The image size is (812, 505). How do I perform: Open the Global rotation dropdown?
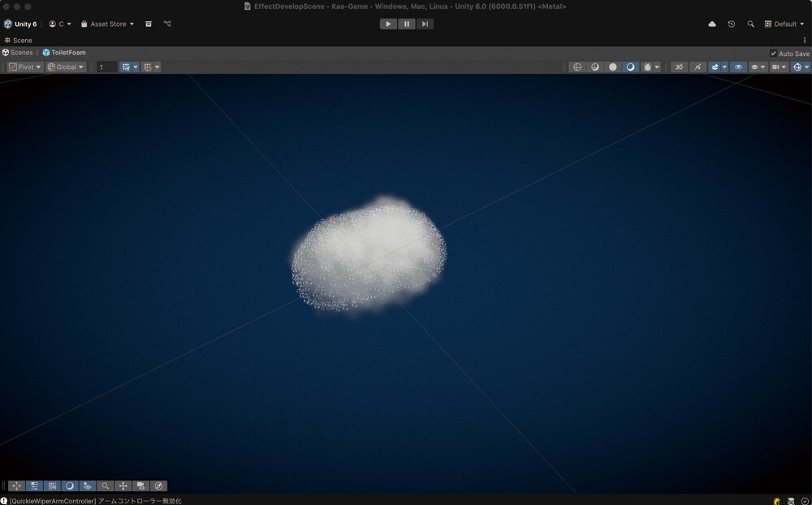point(66,67)
